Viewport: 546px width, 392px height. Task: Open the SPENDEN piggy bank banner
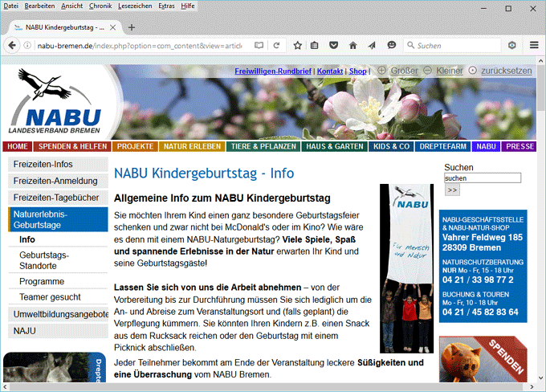click(x=483, y=359)
